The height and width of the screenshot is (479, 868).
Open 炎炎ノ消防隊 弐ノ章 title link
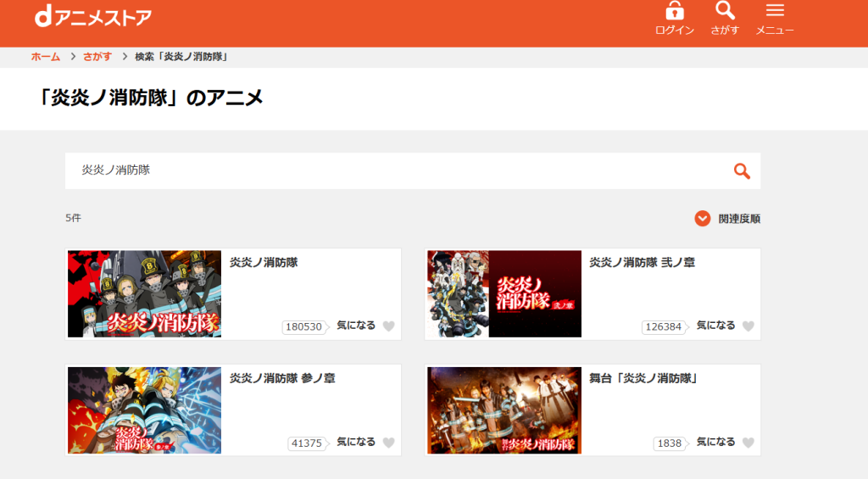[643, 263]
